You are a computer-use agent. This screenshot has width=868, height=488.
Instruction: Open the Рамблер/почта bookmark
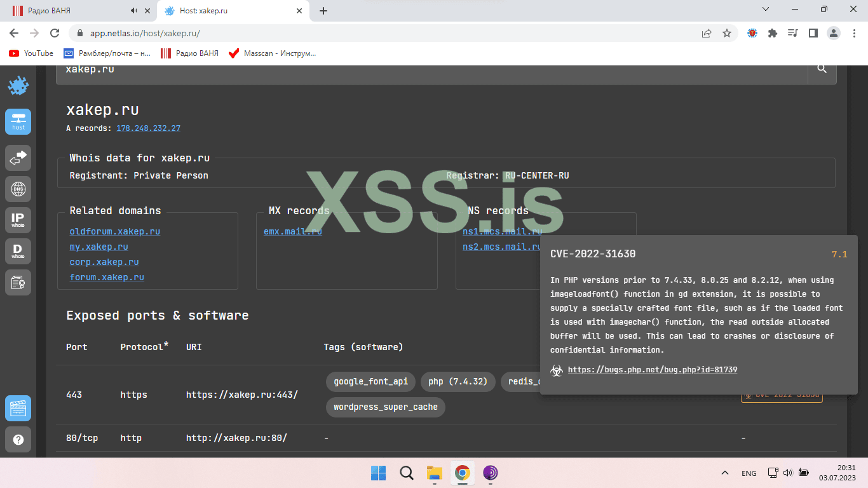click(x=107, y=53)
